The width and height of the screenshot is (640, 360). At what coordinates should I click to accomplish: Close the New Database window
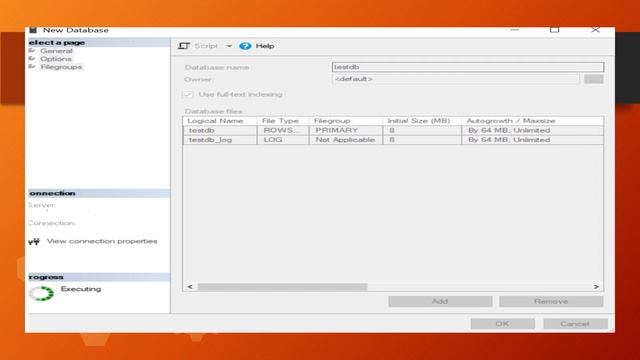[596, 30]
